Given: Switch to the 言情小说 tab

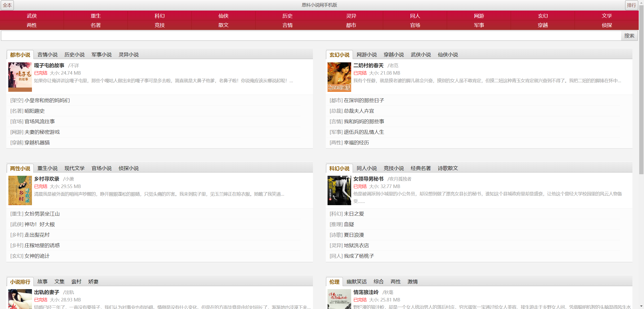Looking at the screenshot, I should click(47, 55).
